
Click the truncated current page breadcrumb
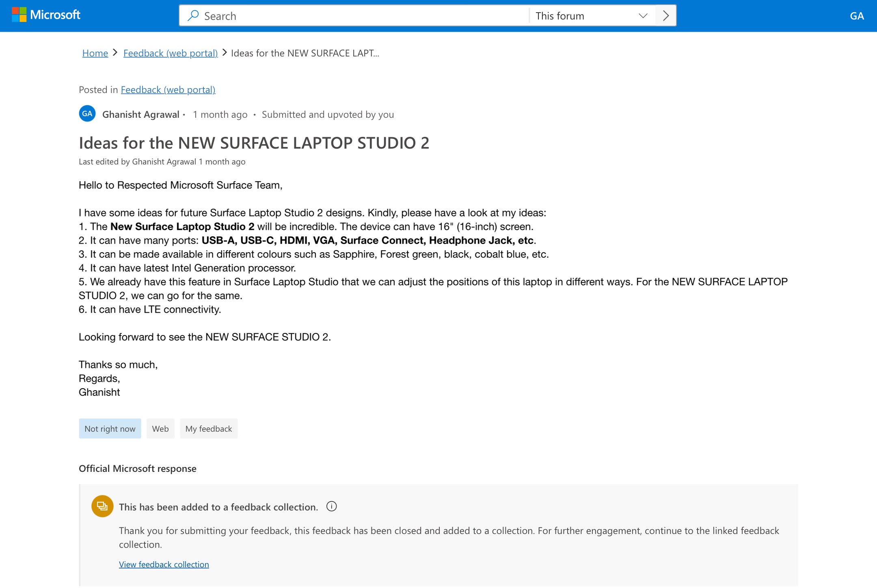[305, 53]
